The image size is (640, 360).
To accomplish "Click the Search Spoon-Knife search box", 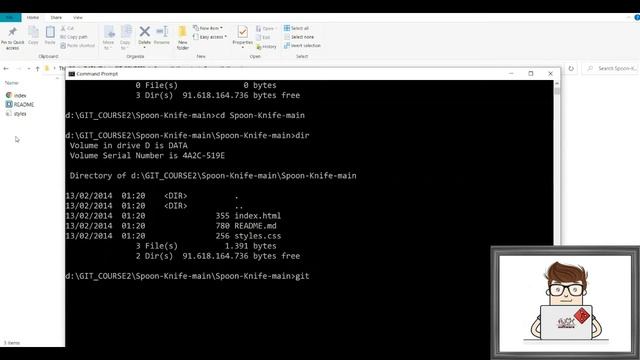I will click(611, 69).
